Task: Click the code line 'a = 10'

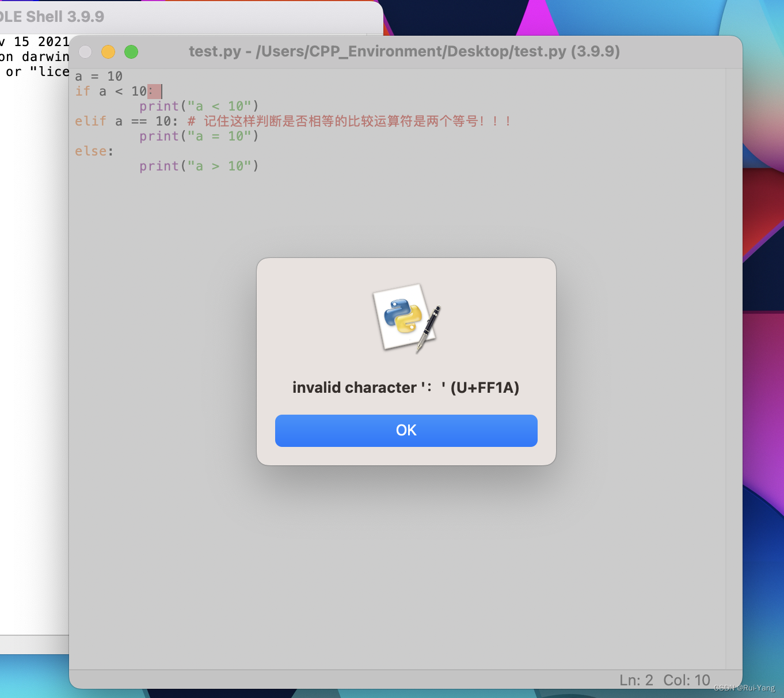Action: point(98,76)
